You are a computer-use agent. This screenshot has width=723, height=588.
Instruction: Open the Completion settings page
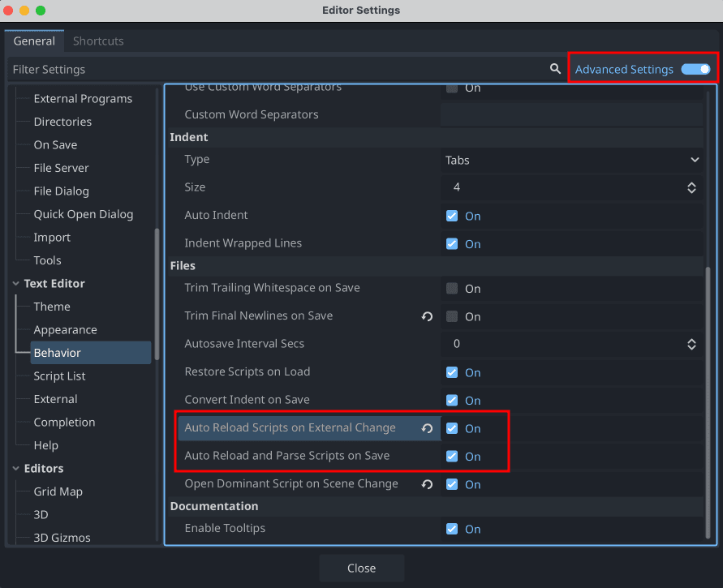tap(64, 422)
